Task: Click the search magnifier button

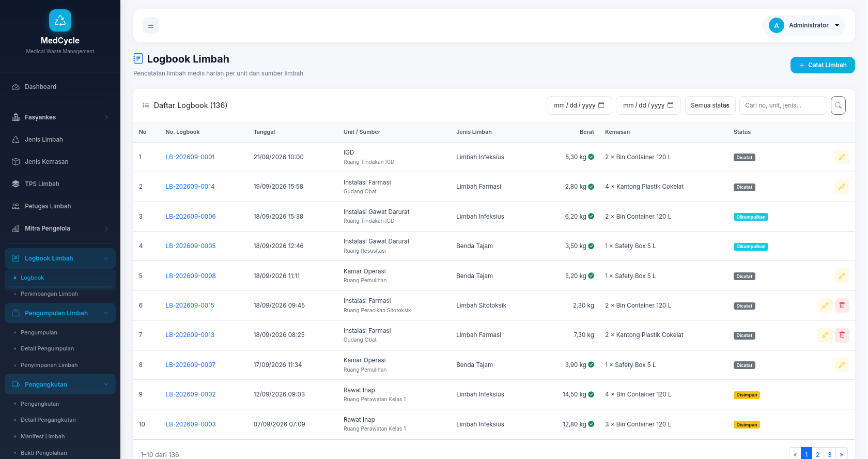Action: pyautogui.click(x=838, y=105)
